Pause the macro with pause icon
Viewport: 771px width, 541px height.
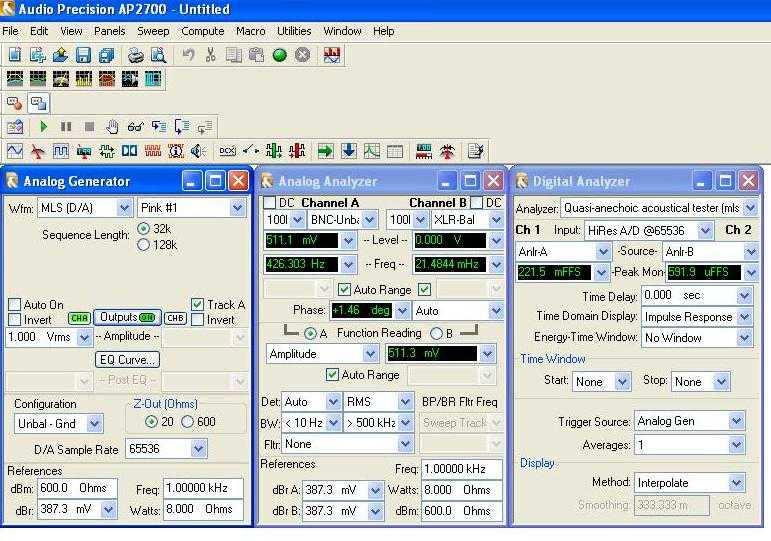66,127
